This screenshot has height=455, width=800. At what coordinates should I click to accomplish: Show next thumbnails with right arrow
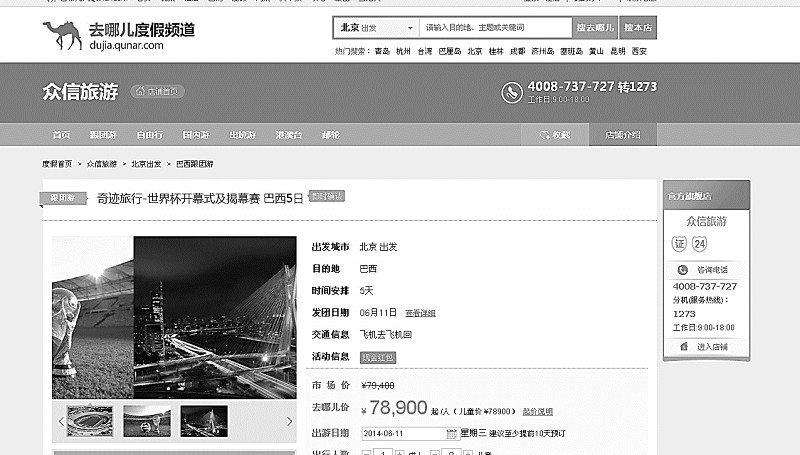click(x=289, y=421)
